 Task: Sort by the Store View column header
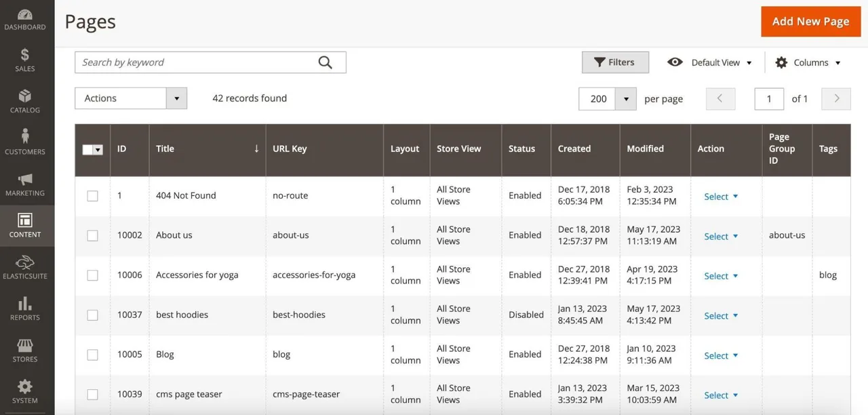point(465,149)
